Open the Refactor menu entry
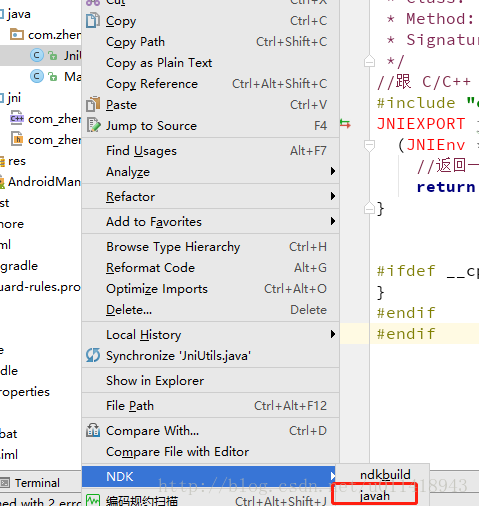479x506 pixels. pos(211,197)
